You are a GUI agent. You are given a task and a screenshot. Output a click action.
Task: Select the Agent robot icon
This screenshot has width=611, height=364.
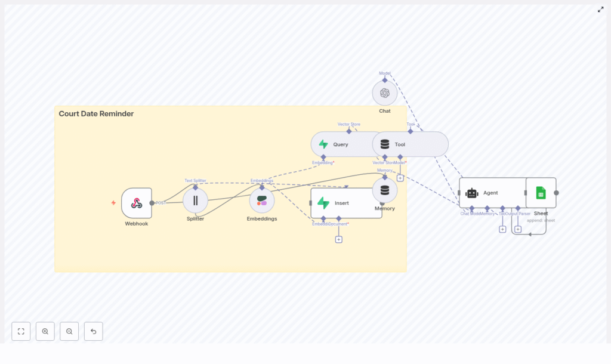pos(472,192)
